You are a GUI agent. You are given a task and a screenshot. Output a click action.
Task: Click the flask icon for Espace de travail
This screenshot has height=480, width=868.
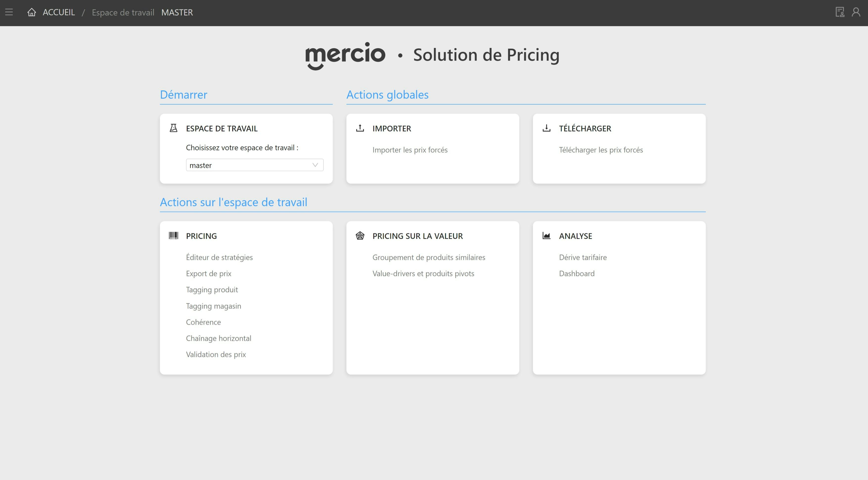tap(174, 128)
